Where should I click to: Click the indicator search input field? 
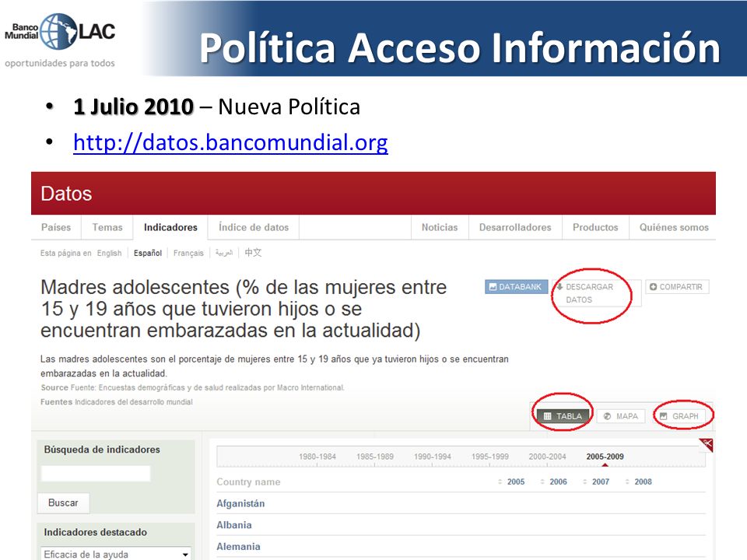pos(96,474)
